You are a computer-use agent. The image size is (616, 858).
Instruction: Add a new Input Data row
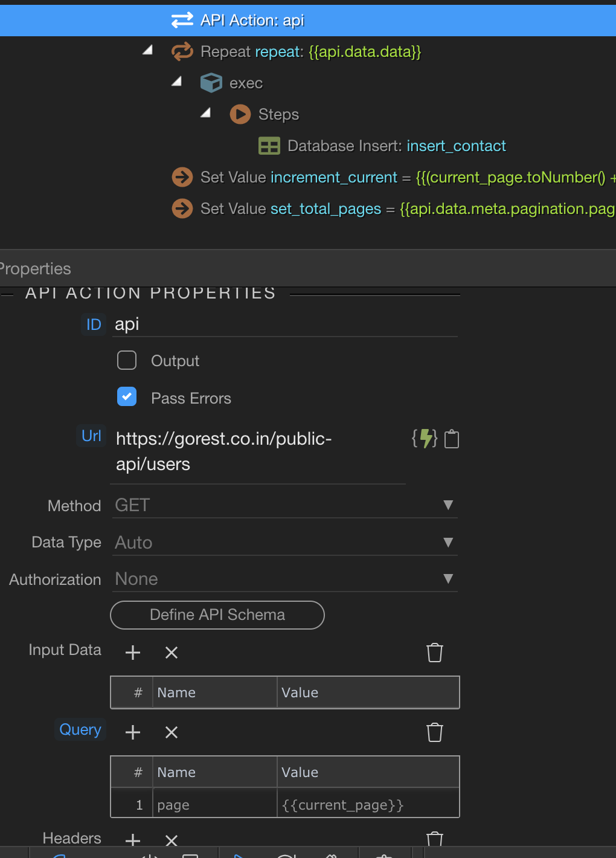click(x=133, y=653)
